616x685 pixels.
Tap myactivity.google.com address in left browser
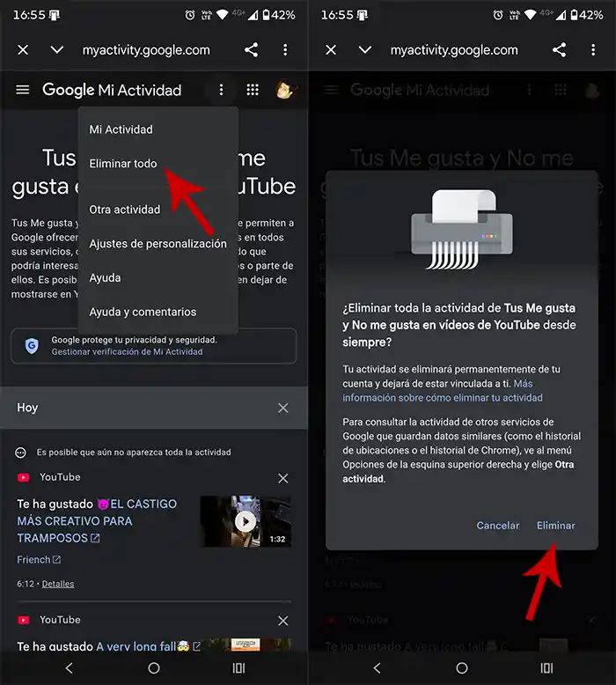pos(146,50)
